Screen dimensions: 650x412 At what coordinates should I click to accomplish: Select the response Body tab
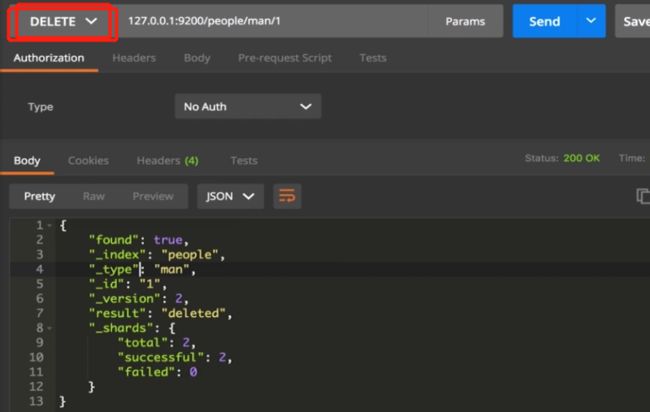click(x=27, y=161)
